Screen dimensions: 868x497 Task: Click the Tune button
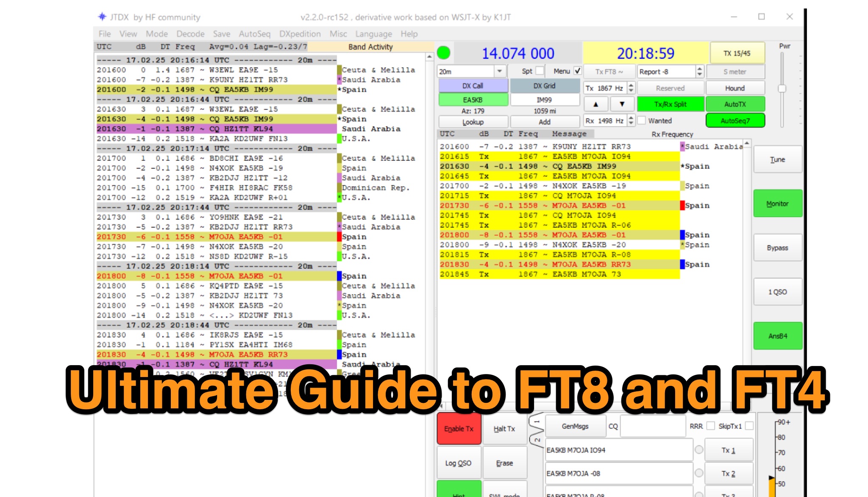(x=778, y=159)
